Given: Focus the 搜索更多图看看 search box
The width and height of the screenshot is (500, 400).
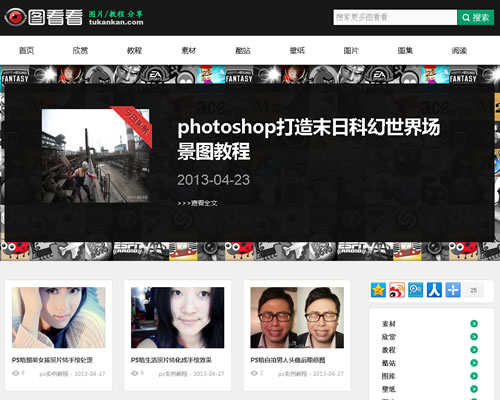Looking at the screenshot, I should coord(395,17).
